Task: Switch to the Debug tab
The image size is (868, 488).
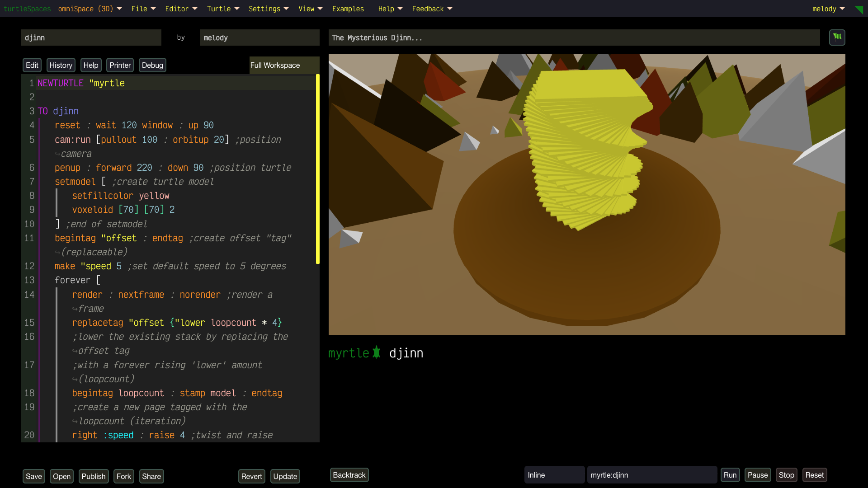Action: pos(152,65)
